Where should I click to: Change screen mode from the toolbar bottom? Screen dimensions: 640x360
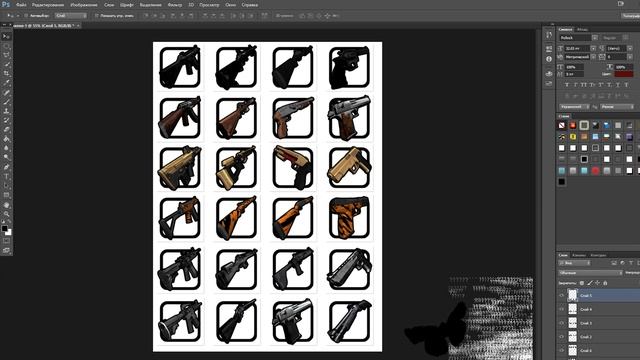6,250
